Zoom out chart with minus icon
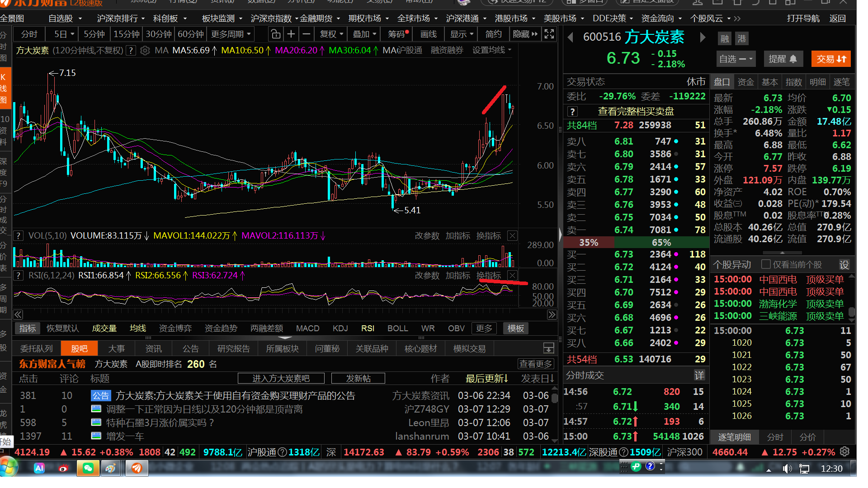Viewport: 868px width, 488px height. click(x=307, y=34)
